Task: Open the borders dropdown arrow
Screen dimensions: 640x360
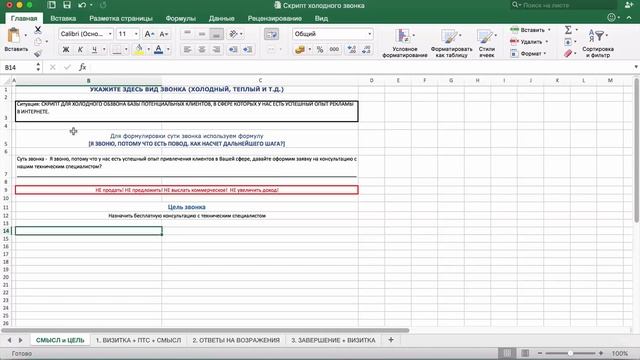Action: [x=126, y=50]
